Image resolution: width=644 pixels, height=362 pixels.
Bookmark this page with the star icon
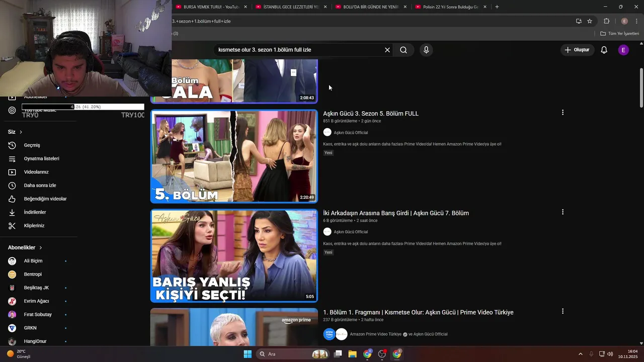[590, 21]
